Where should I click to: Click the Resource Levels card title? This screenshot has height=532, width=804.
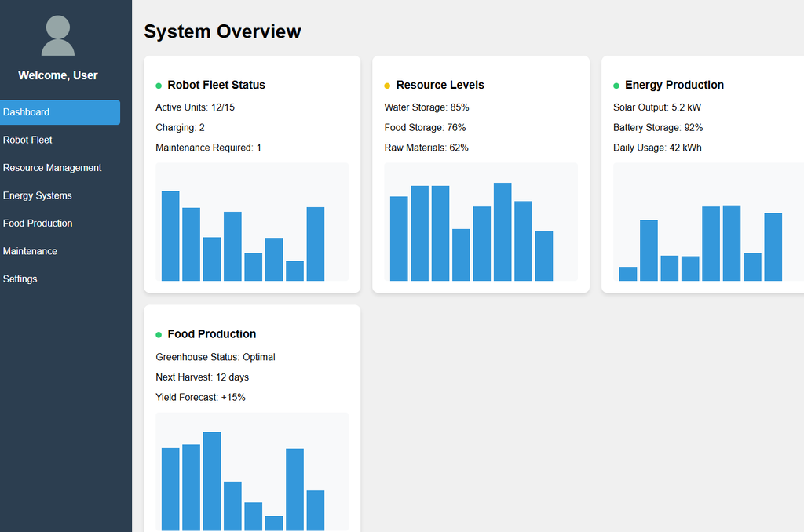point(440,84)
